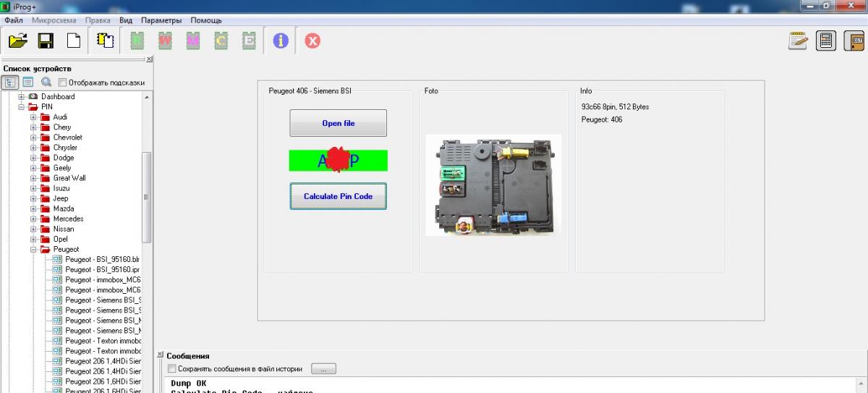868x393 pixels.
Task: Expand the Chrysler folder
Action: (33, 147)
